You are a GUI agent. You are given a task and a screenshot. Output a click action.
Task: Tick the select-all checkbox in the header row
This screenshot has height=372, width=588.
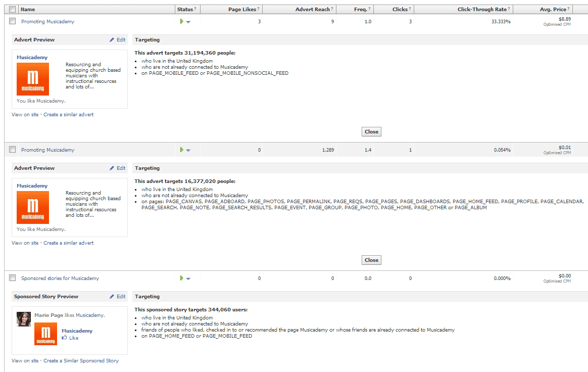(x=13, y=9)
